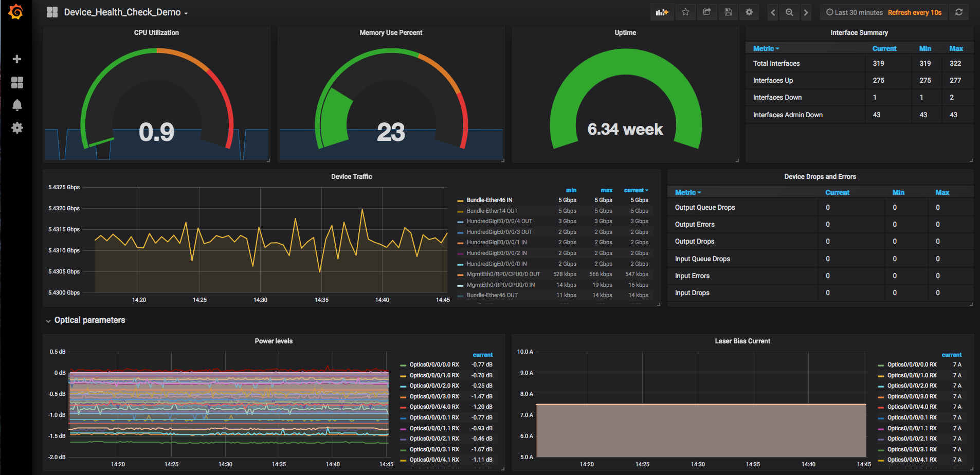Sort Device Traffic legend by current
This screenshot has height=475, width=980.
(x=636, y=190)
